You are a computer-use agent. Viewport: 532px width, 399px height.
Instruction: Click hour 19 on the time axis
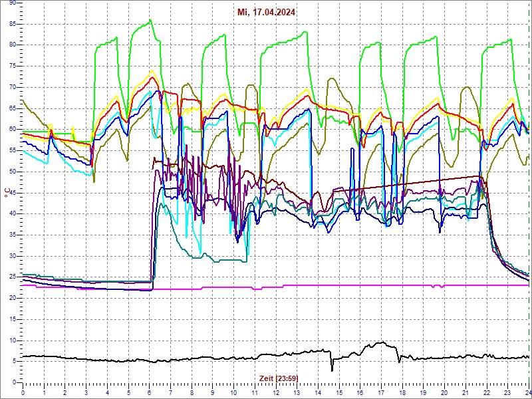pos(424,392)
